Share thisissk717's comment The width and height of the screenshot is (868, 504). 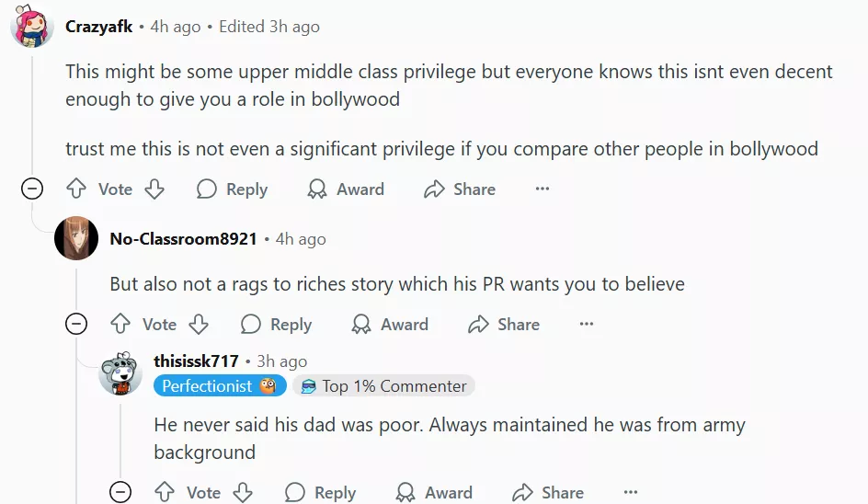548,493
